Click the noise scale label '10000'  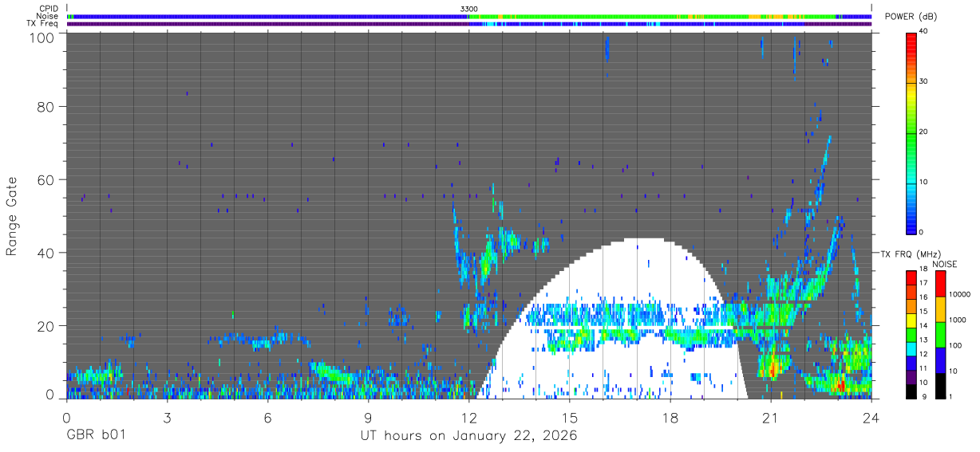[958, 294]
